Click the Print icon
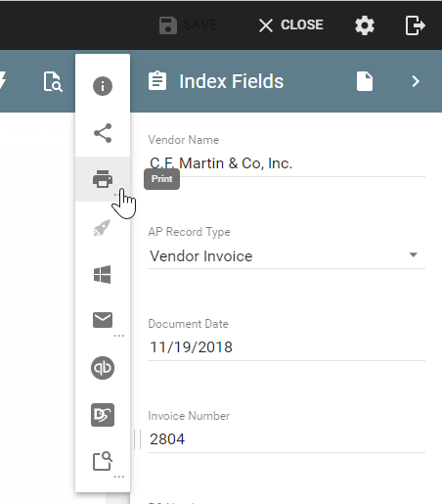The image size is (442, 504). point(103,179)
